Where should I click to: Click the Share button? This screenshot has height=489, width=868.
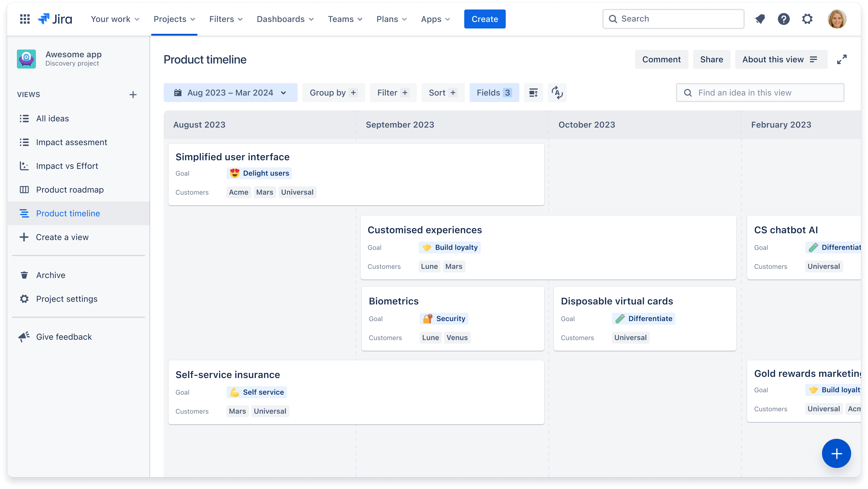711,59
